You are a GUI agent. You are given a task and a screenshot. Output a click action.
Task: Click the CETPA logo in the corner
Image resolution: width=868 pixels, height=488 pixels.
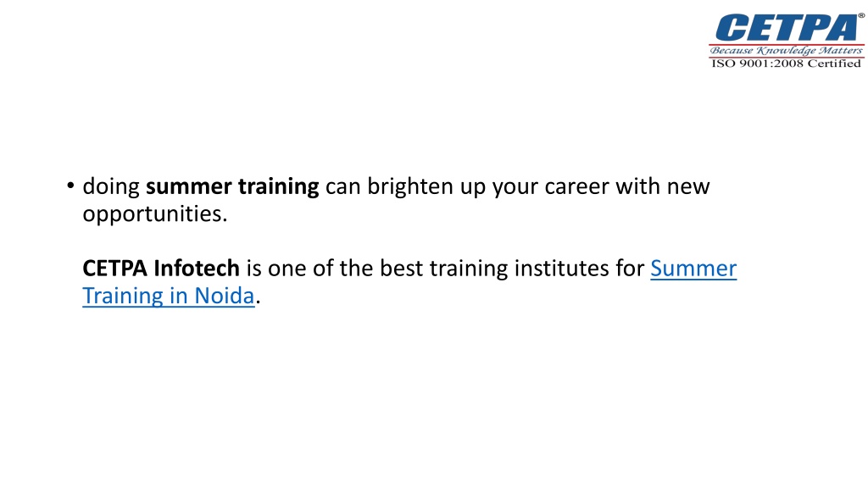point(787,41)
